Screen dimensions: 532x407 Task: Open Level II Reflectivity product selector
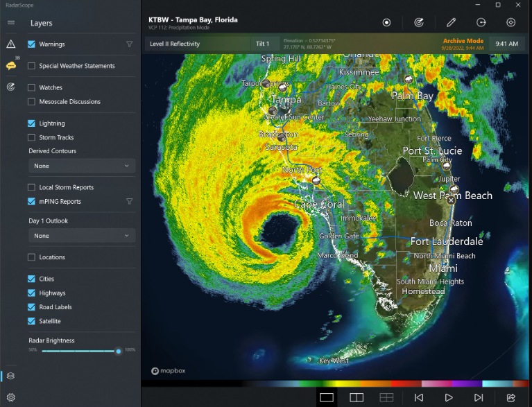pos(198,44)
